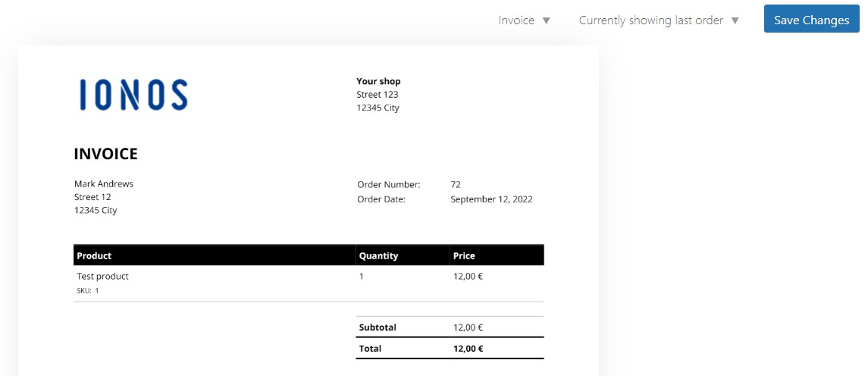Viewport: 868px width, 376px height.
Task: Click the arrow next to Invoice
Action: pyautogui.click(x=547, y=20)
